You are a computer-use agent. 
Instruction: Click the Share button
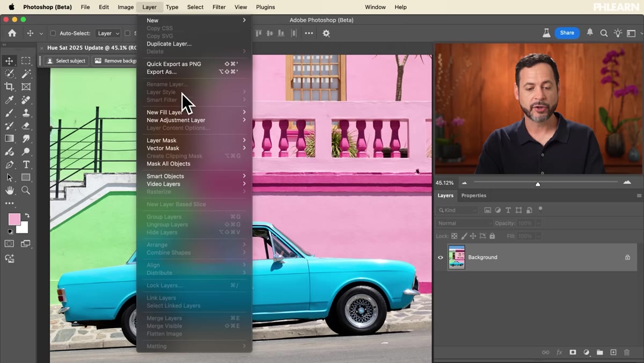567,33
